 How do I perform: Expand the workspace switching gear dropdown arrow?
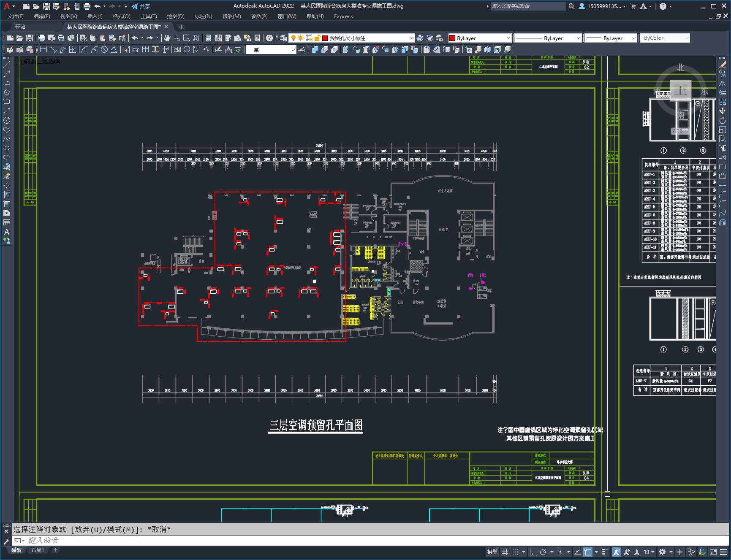(x=671, y=552)
